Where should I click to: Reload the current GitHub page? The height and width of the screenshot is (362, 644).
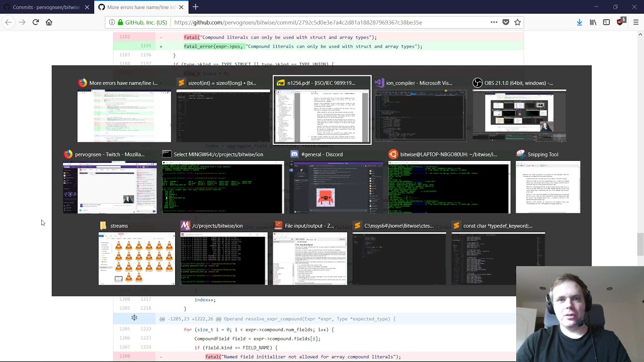coord(36,22)
